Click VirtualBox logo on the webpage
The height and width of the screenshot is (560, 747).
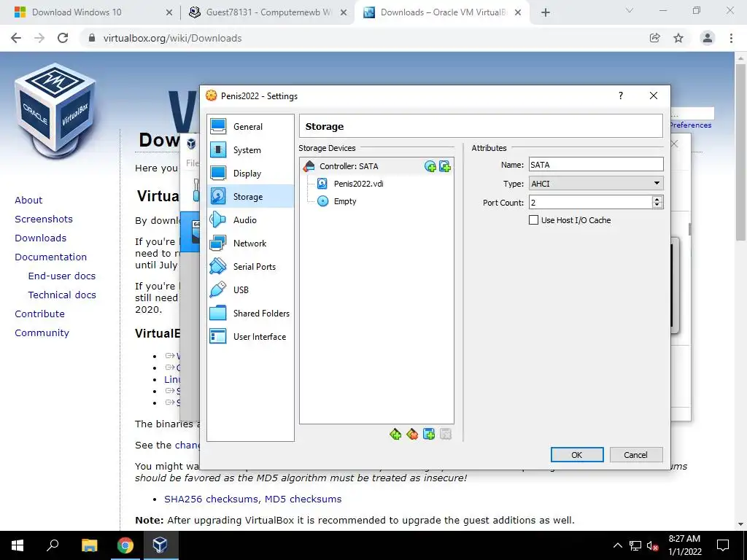pos(56,111)
